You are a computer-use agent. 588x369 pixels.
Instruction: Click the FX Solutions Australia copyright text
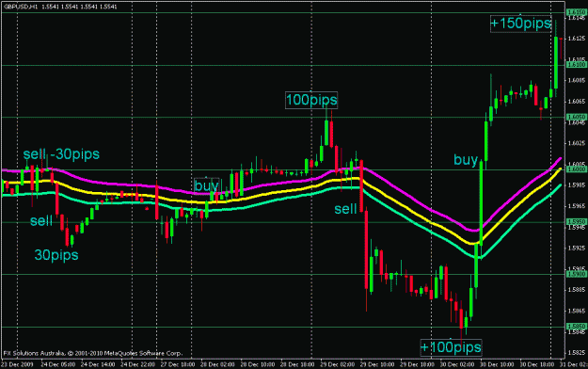(92, 353)
